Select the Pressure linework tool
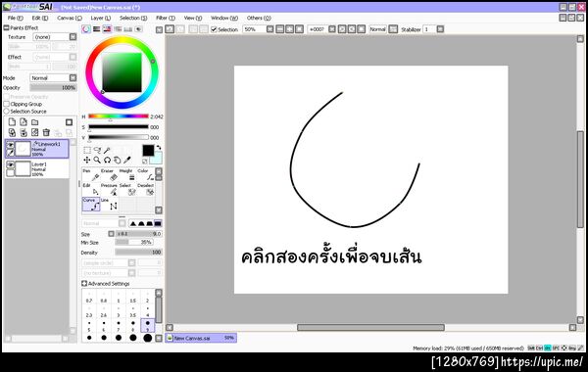This screenshot has width=588, height=372. [x=109, y=190]
